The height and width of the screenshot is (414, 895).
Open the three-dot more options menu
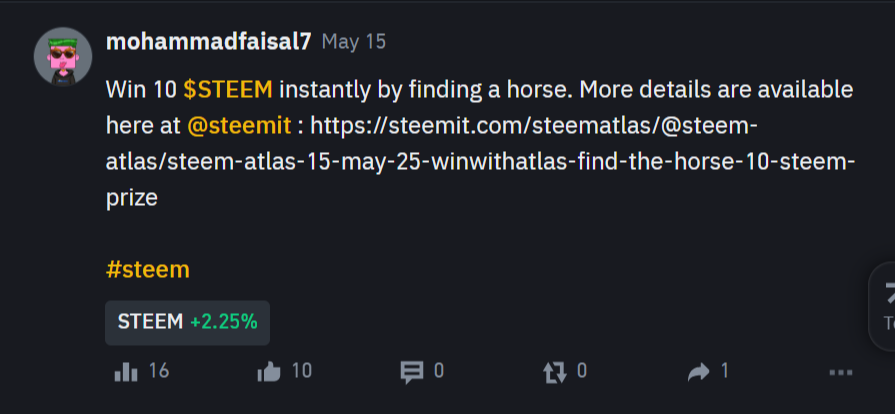[x=841, y=373]
